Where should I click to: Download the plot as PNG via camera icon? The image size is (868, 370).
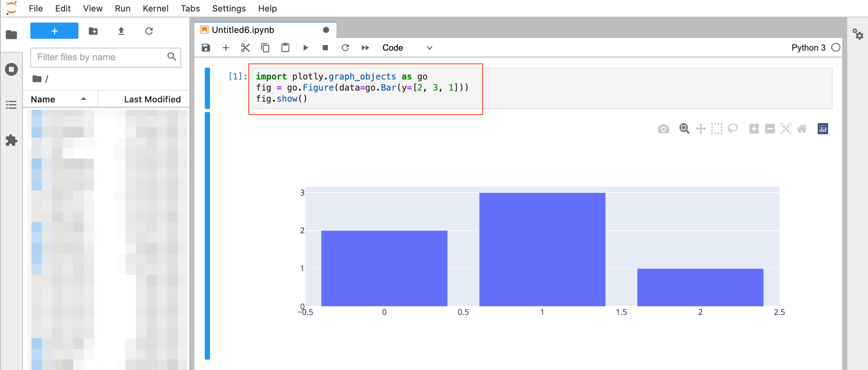tap(664, 129)
